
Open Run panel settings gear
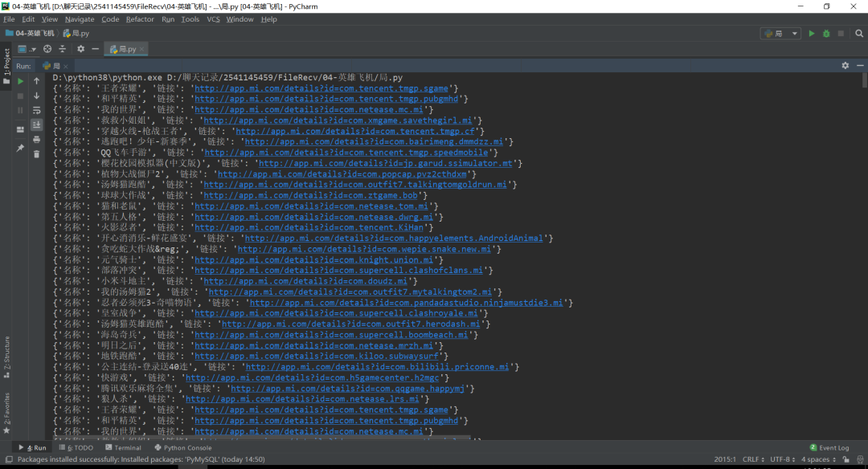point(845,65)
